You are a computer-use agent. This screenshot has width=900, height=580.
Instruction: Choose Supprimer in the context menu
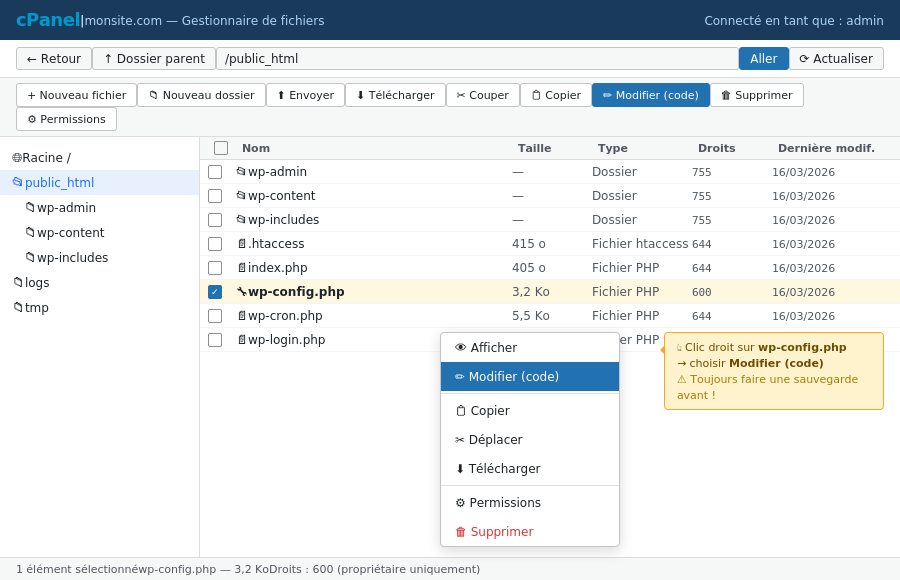coord(530,532)
